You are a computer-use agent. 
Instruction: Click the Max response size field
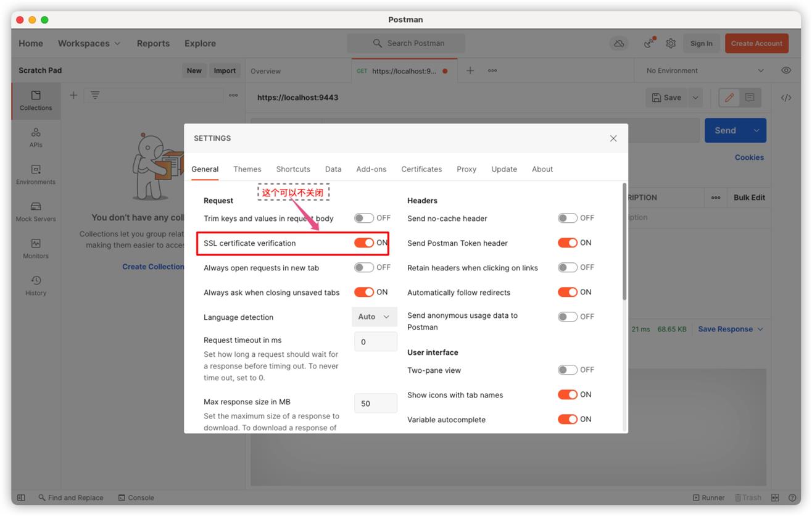(376, 403)
